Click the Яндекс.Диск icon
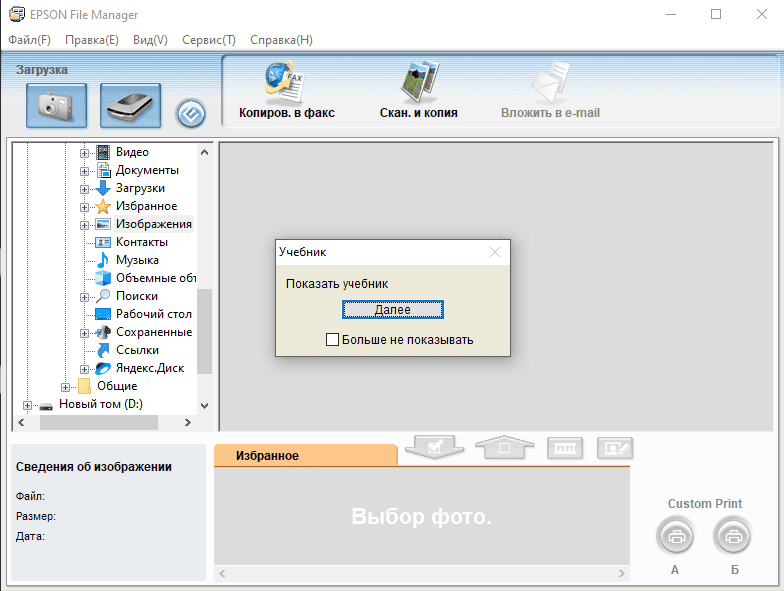This screenshot has width=784, height=591. click(x=103, y=368)
